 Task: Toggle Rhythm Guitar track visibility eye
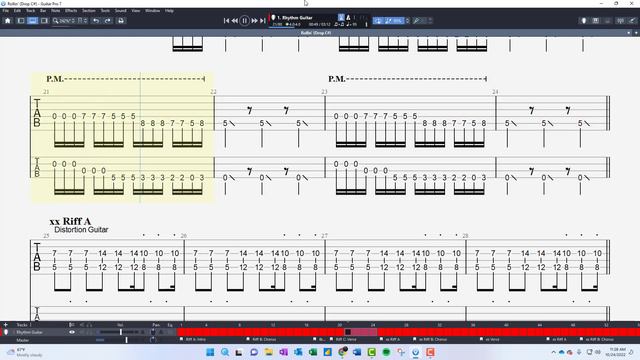coord(72,332)
